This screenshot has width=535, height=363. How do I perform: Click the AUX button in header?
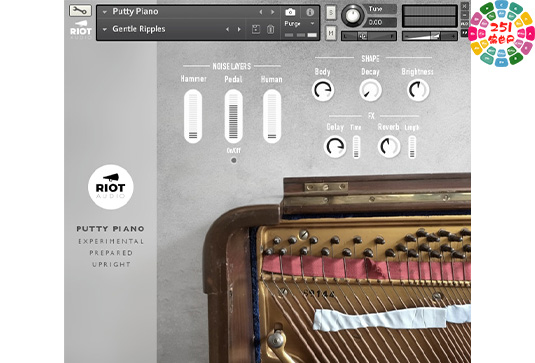(464, 24)
